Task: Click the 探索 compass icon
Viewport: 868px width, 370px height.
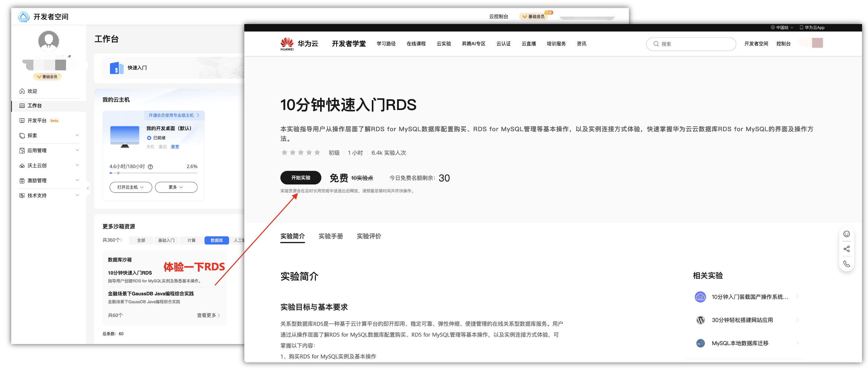Action: coord(22,135)
